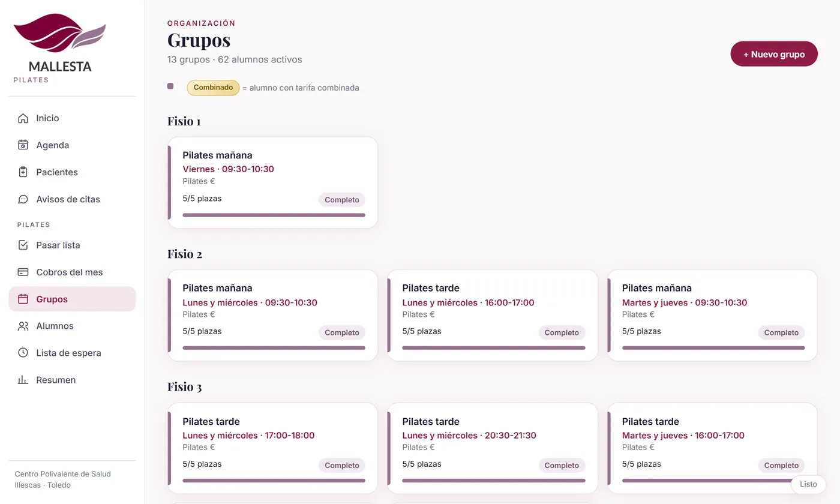
Task: Open Fisio 2 Martes y jueves 09:30-10:30 card
Action: coord(712,316)
